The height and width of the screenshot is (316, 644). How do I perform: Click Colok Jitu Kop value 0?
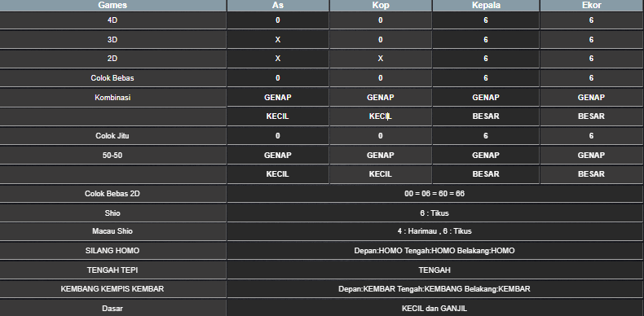[381, 136]
